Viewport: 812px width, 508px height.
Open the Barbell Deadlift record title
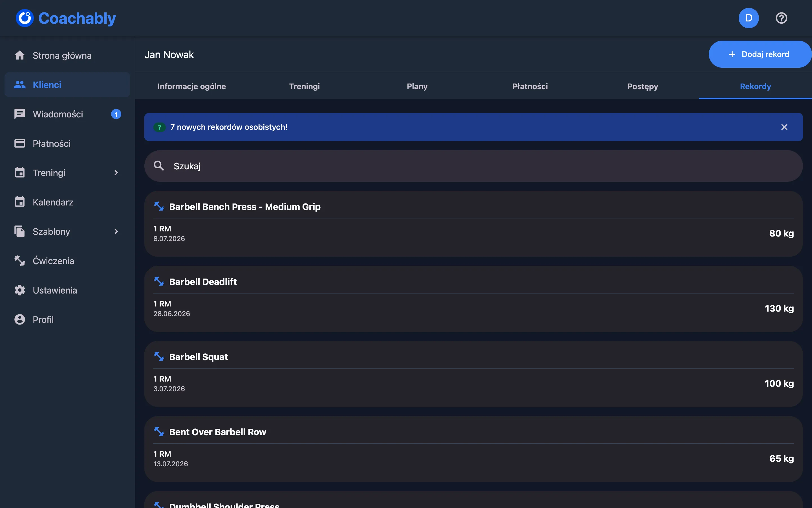[x=203, y=282]
